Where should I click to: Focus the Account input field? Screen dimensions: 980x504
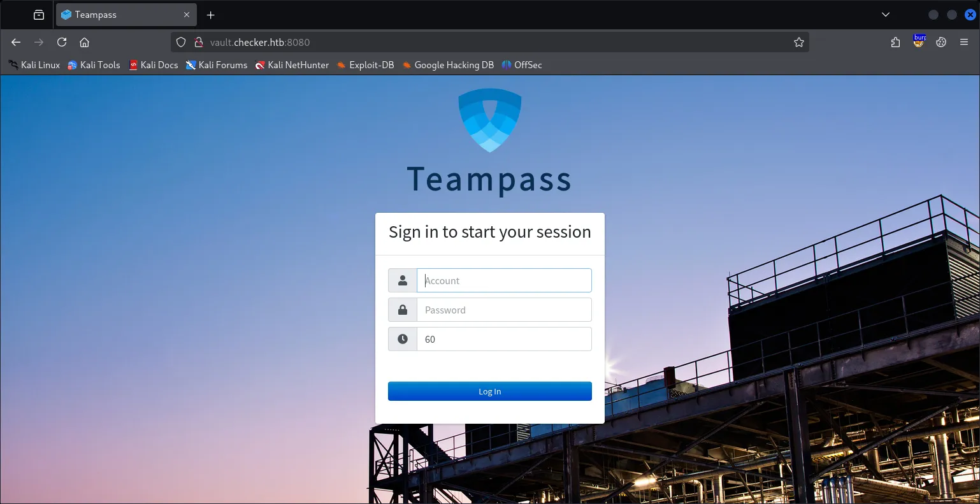click(x=504, y=280)
